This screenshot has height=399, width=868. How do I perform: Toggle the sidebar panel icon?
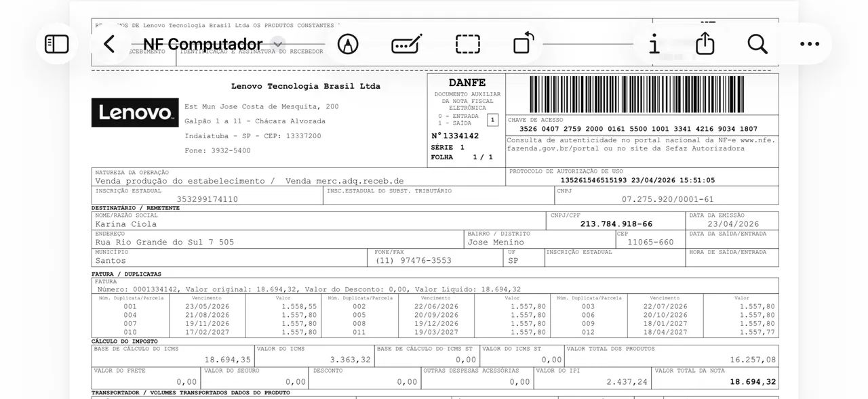coord(57,44)
